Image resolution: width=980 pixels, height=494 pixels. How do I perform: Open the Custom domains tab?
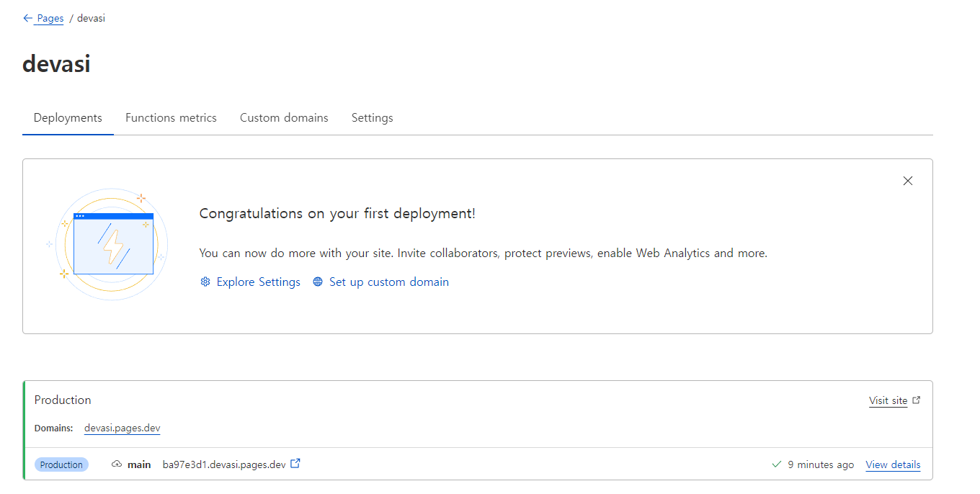click(284, 117)
